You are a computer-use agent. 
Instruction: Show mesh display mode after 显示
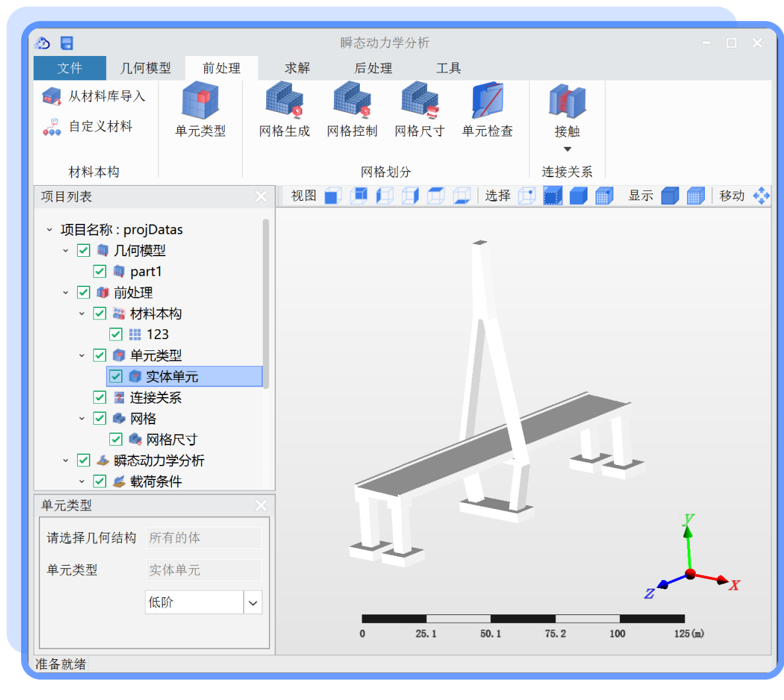click(696, 196)
